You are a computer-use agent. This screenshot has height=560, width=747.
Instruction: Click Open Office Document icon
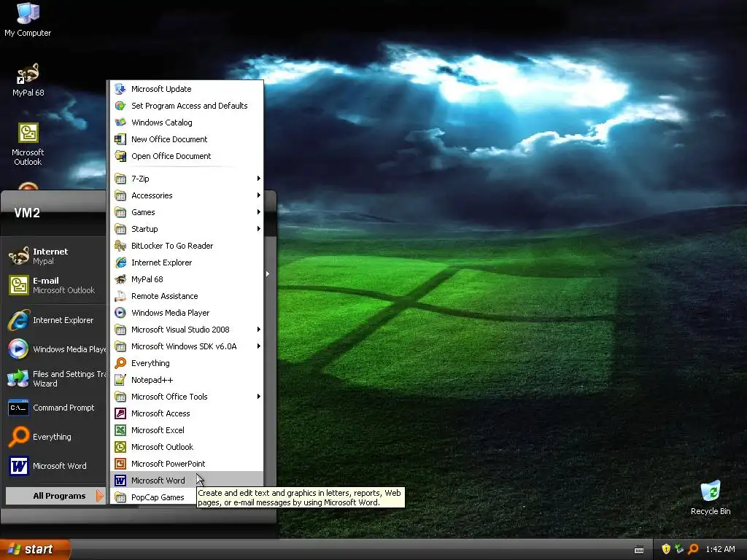click(120, 156)
